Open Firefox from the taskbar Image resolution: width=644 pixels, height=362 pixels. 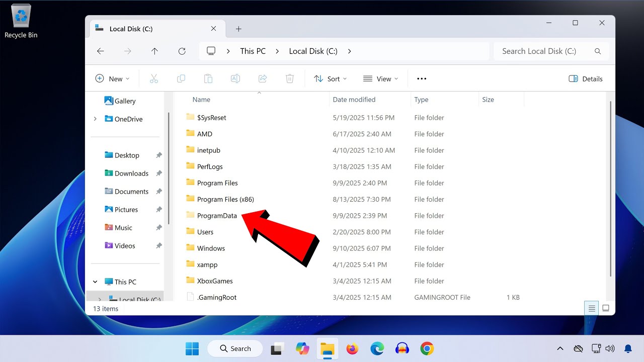tap(352, 348)
